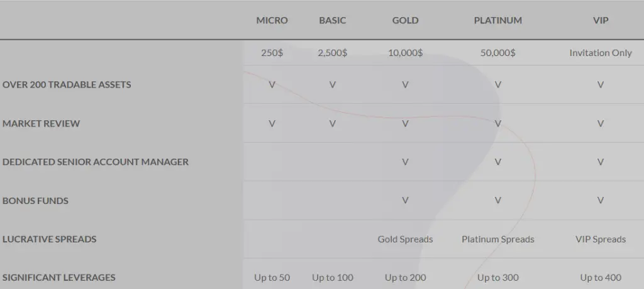This screenshot has width=644, height=289.
Task: Select the Lucrative Spreads row label
Action: click(49, 239)
